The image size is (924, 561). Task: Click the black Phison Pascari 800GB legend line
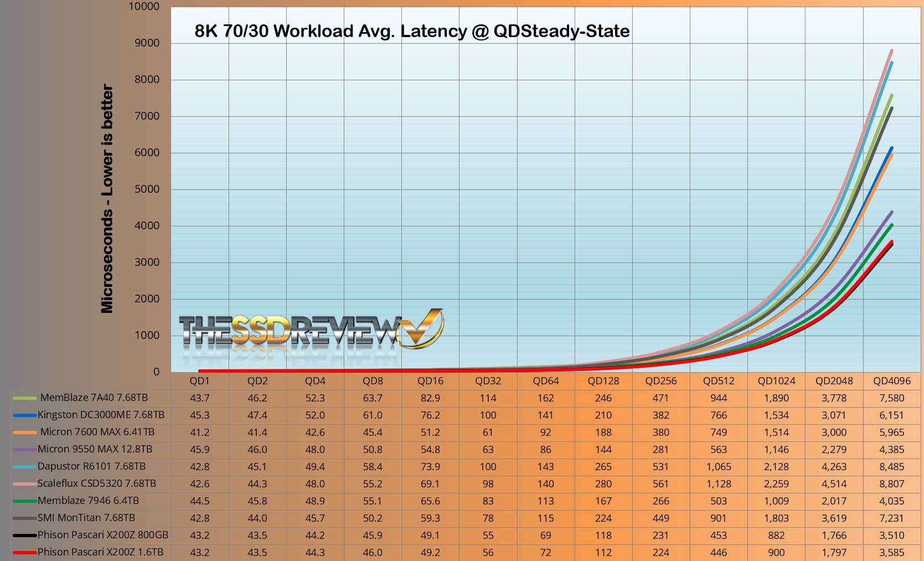tap(25, 536)
